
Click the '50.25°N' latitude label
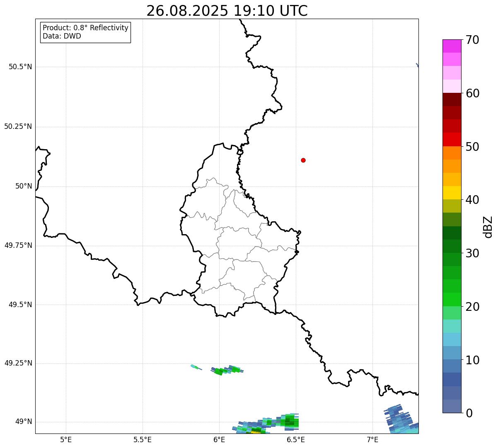(18, 126)
